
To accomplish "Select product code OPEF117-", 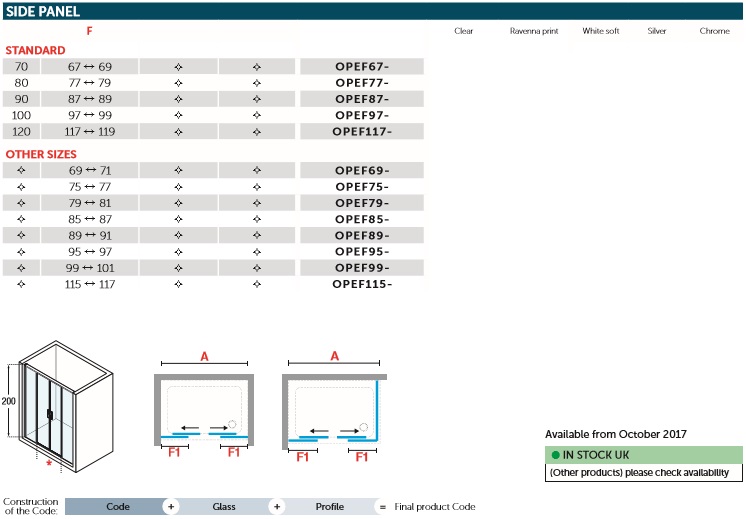I will [x=361, y=131].
